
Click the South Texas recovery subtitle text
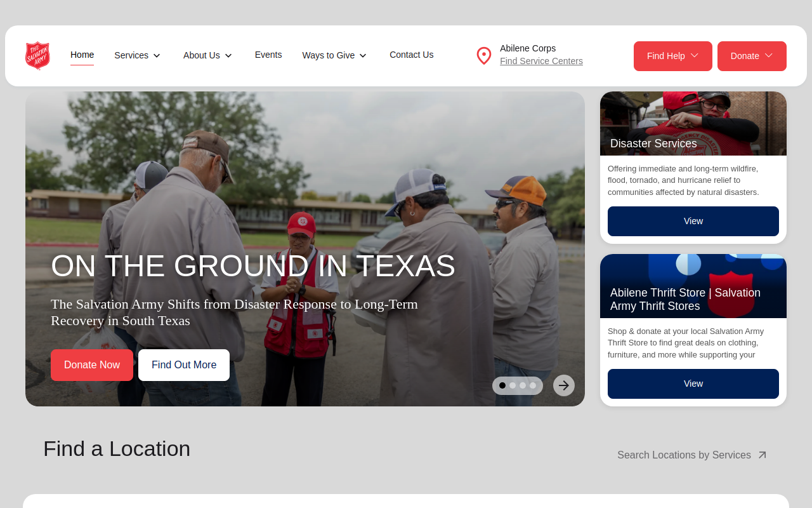234,312
